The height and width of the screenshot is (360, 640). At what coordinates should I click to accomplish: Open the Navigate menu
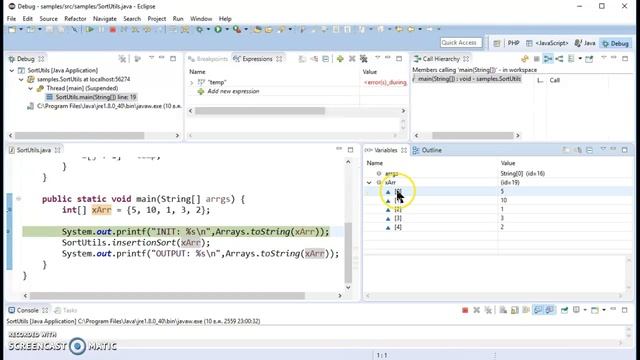pyautogui.click(x=104, y=19)
